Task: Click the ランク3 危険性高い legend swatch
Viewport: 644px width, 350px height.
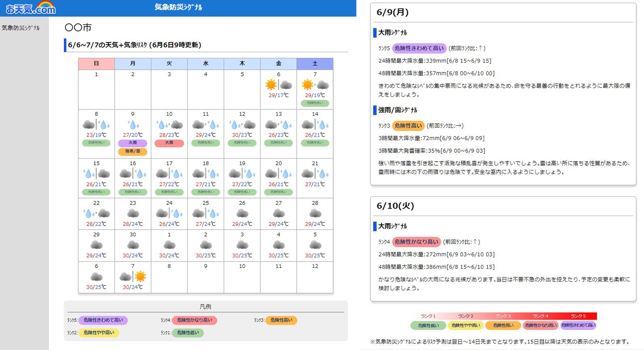Action: (281, 320)
